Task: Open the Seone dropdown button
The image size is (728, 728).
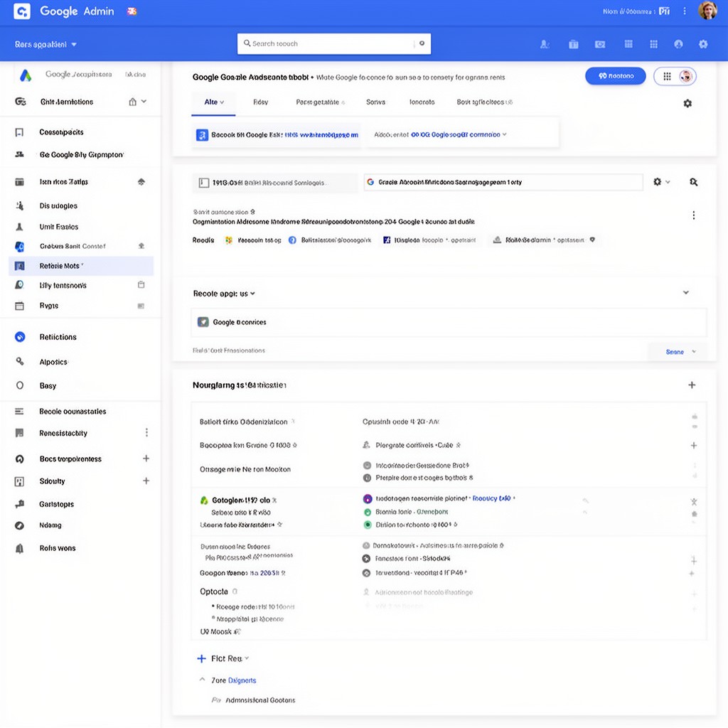Action: point(678,351)
